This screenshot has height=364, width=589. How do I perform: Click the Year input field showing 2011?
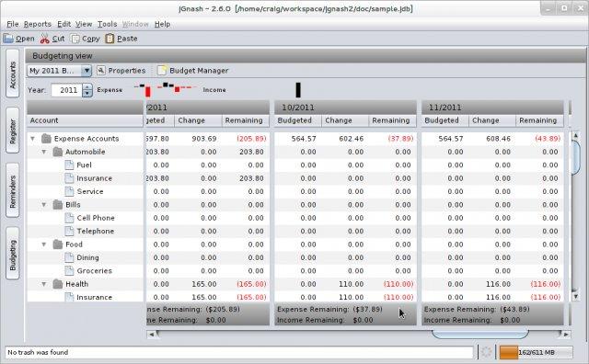[66, 90]
